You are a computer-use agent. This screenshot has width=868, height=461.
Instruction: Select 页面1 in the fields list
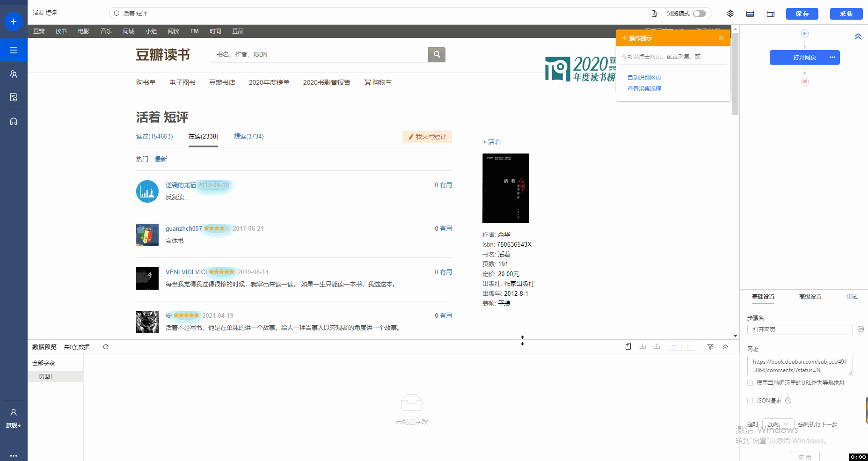[56, 376]
